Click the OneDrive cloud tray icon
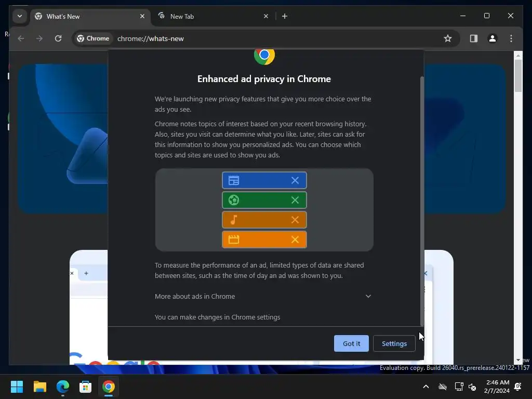 [443, 387]
